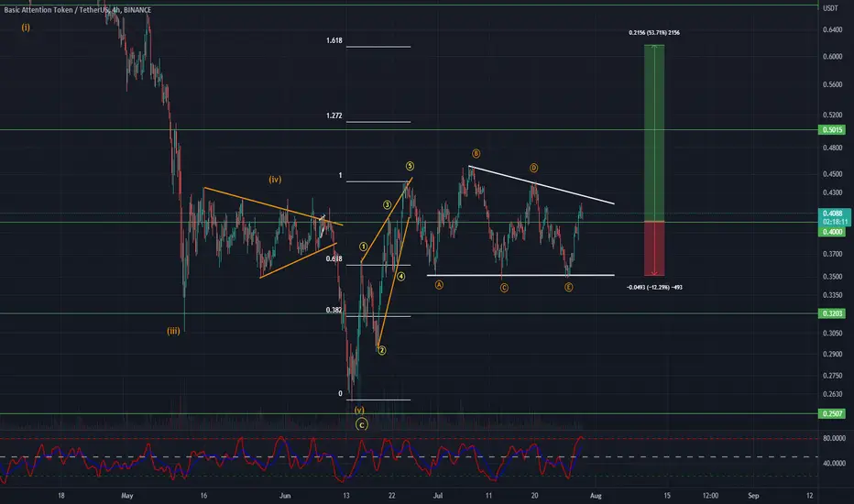Click the 12:00 time axis label
The height and width of the screenshot is (504, 854).
point(710,496)
